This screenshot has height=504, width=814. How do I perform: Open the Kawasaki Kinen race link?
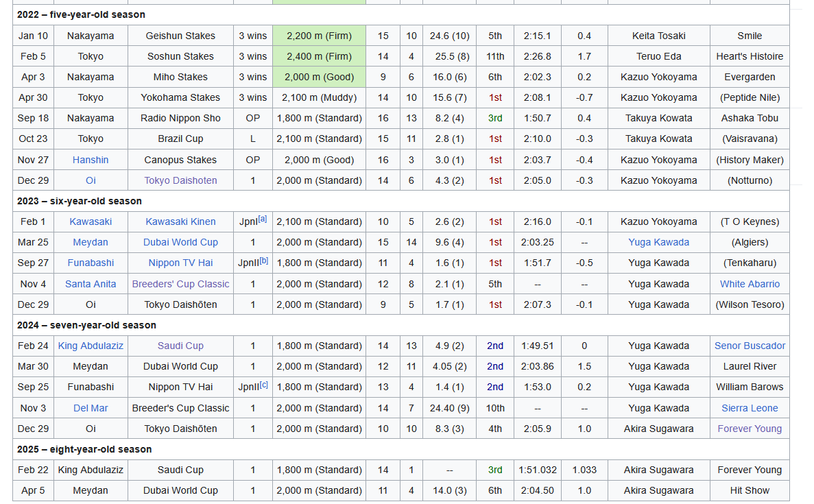pyautogui.click(x=180, y=221)
